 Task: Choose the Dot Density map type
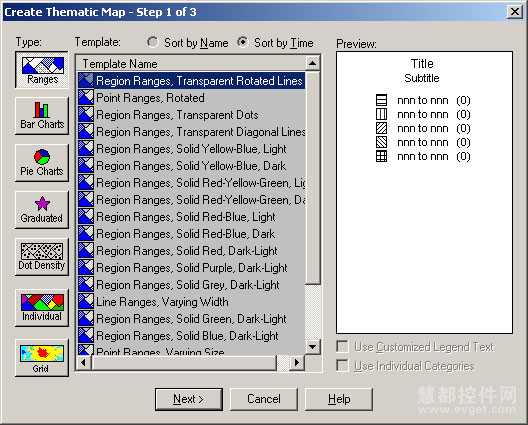point(42,257)
